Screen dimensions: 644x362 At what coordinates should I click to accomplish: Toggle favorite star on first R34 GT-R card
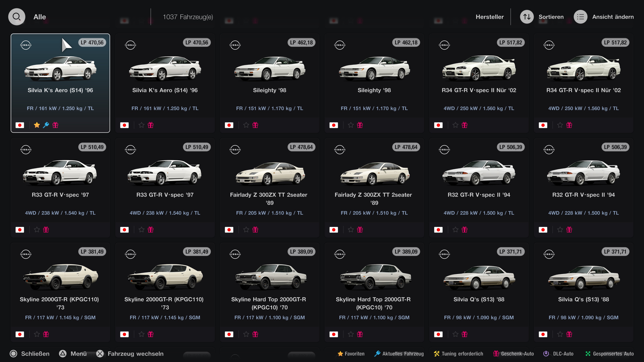(455, 125)
